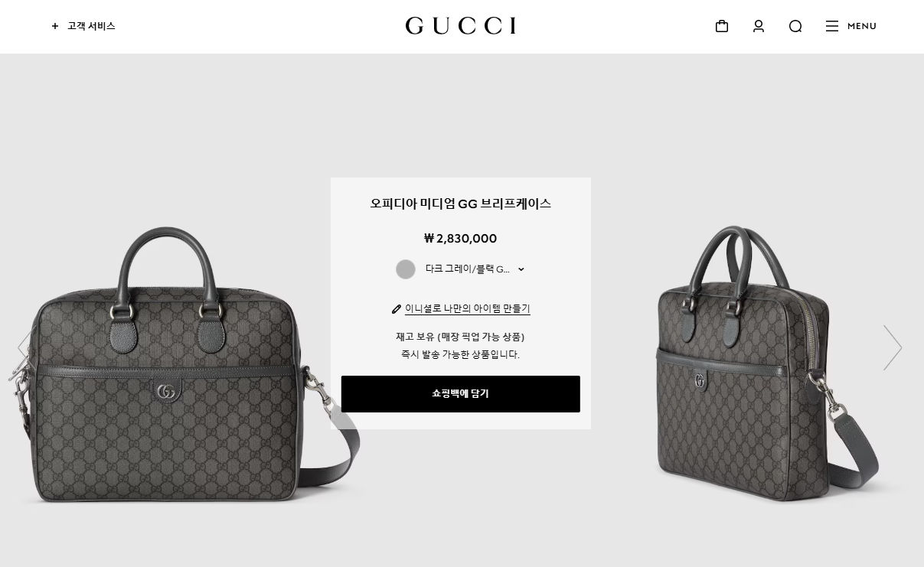
Task: Open the shopping bag icon in the header
Action: pyautogui.click(x=721, y=26)
